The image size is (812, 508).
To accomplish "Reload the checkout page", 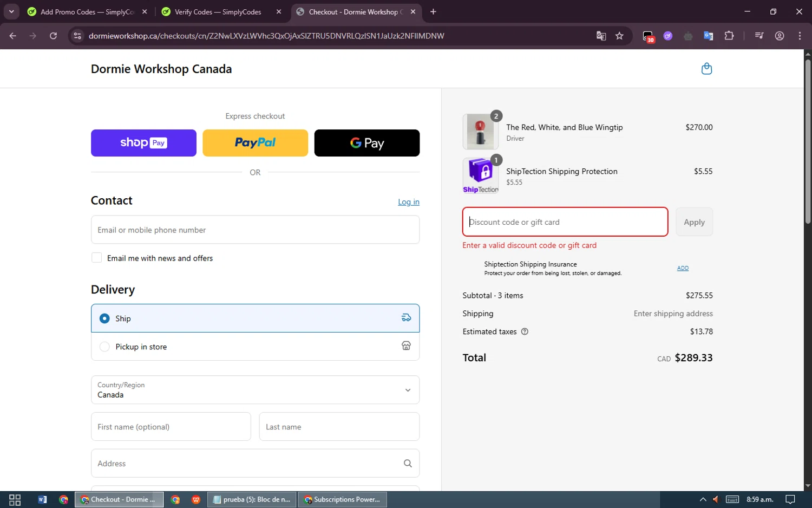I will tap(53, 36).
